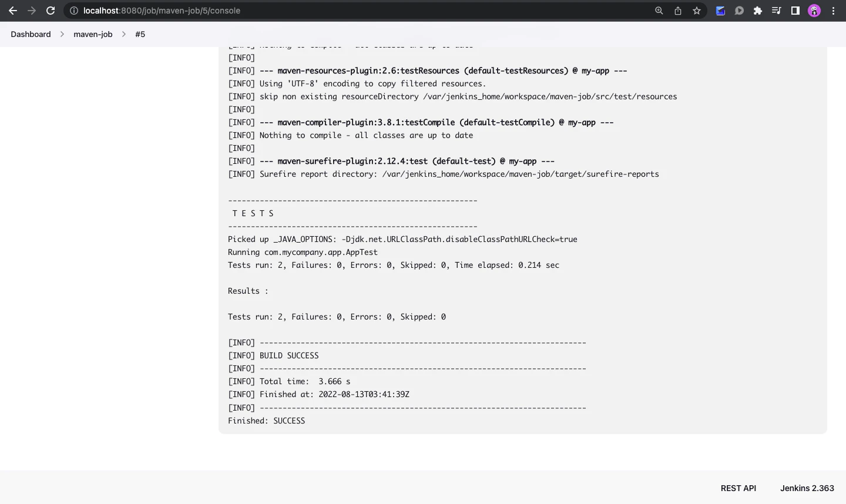Select the maven-resources-plugin:2.6:testResources line
The width and height of the screenshot is (846, 504).
coord(428,70)
